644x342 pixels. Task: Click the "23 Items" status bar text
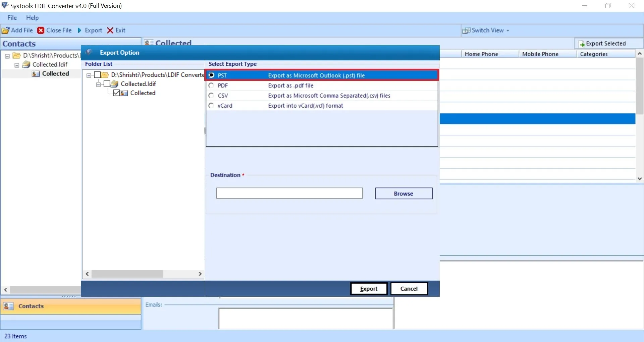(15, 336)
